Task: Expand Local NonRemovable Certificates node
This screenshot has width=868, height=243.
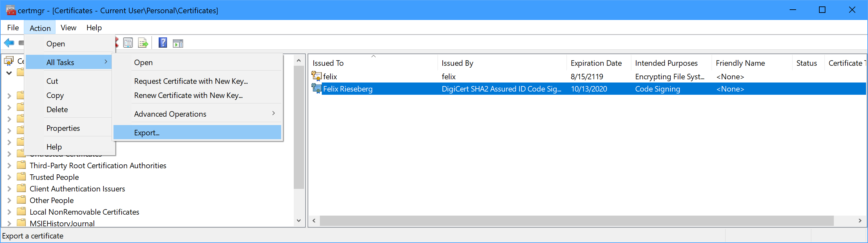Action: coord(9,212)
